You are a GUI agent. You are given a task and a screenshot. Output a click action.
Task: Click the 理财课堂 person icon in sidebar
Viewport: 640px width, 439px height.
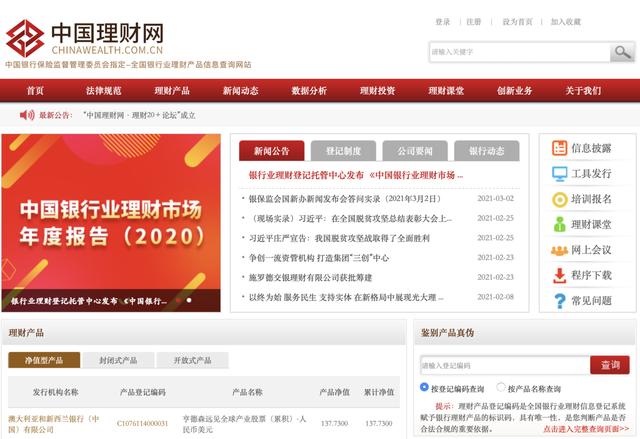pyautogui.click(x=560, y=224)
